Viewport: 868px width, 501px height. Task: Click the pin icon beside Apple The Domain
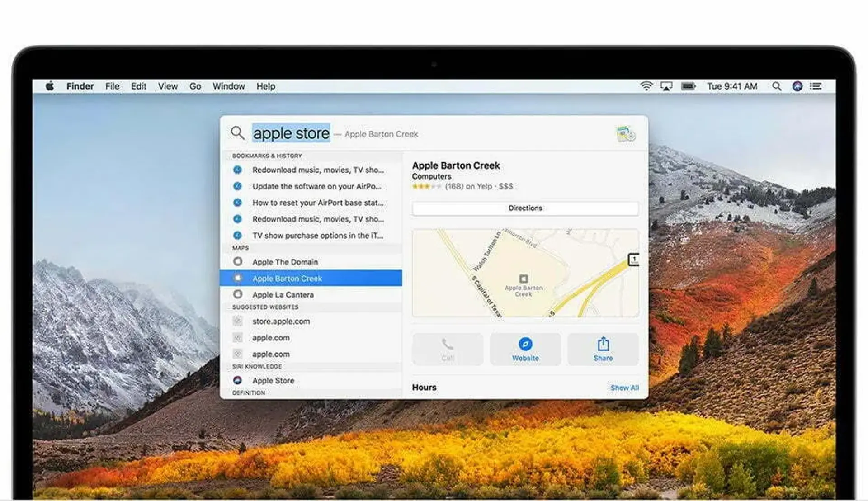(238, 261)
